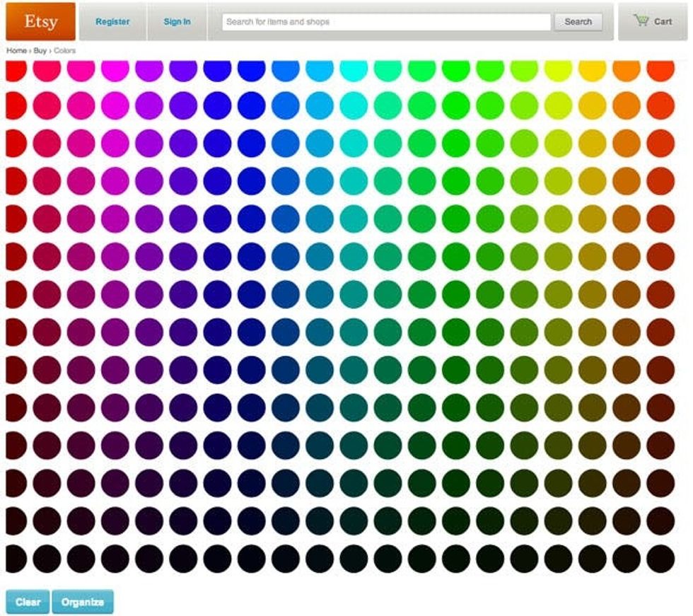Click the Etsy logo
693x616 pixels.
point(40,21)
